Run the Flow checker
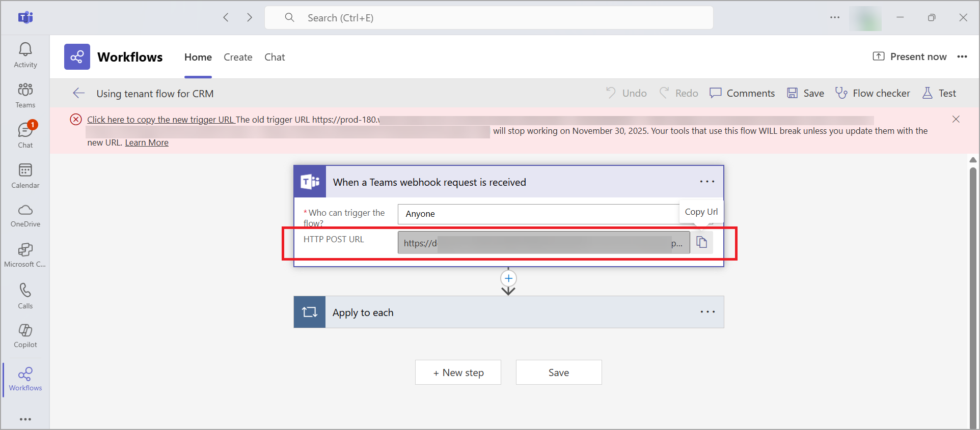 [x=872, y=93]
